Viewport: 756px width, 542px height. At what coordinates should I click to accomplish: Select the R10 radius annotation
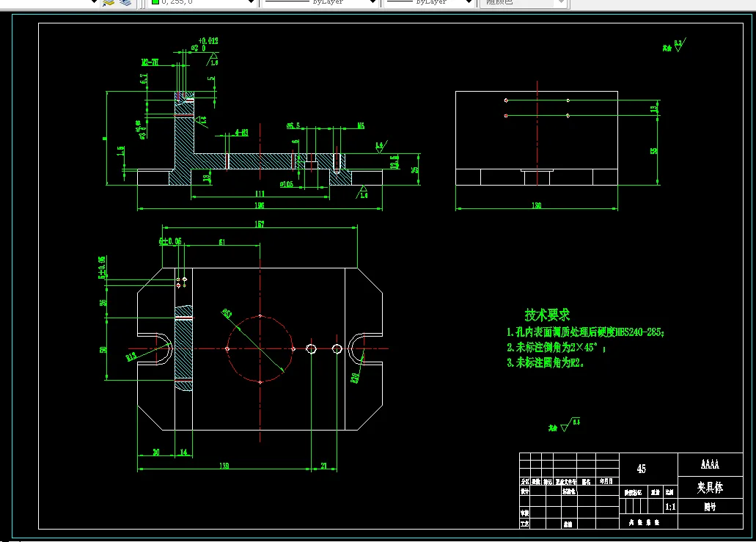tap(355, 378)
